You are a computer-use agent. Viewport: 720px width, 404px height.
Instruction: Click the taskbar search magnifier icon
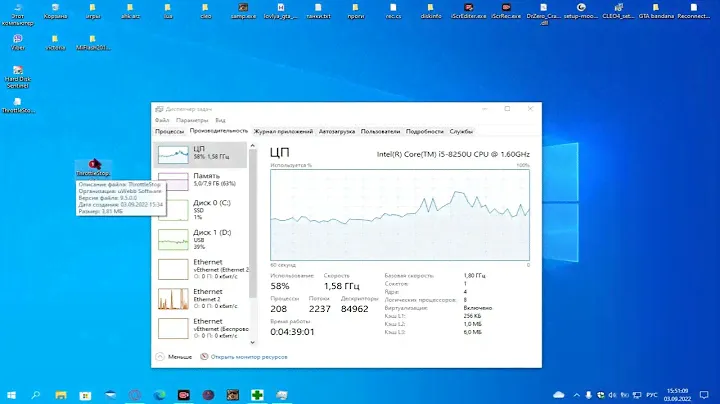point(35,394)
